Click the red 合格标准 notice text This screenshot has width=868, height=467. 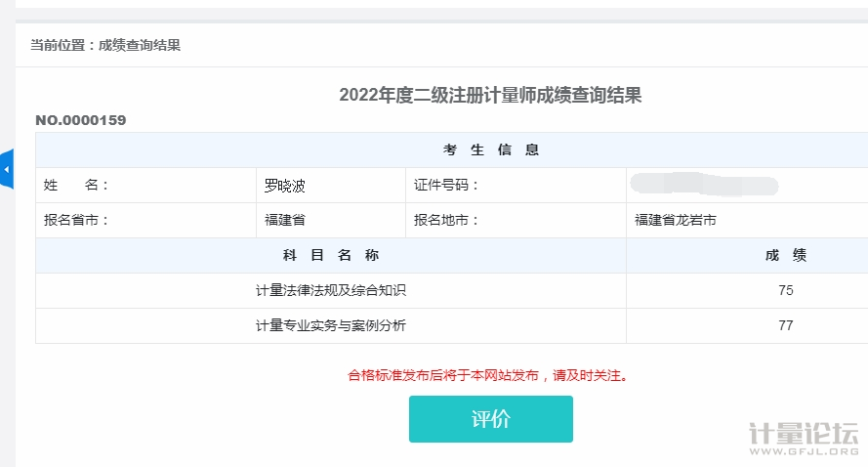click(488, 374)
